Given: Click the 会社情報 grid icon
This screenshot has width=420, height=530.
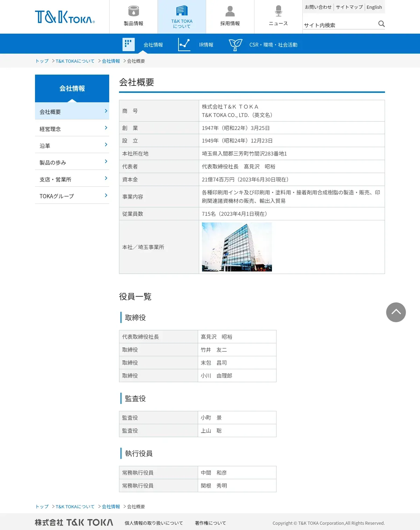Looking at the screenshot, I should click(x=128, y=44).
